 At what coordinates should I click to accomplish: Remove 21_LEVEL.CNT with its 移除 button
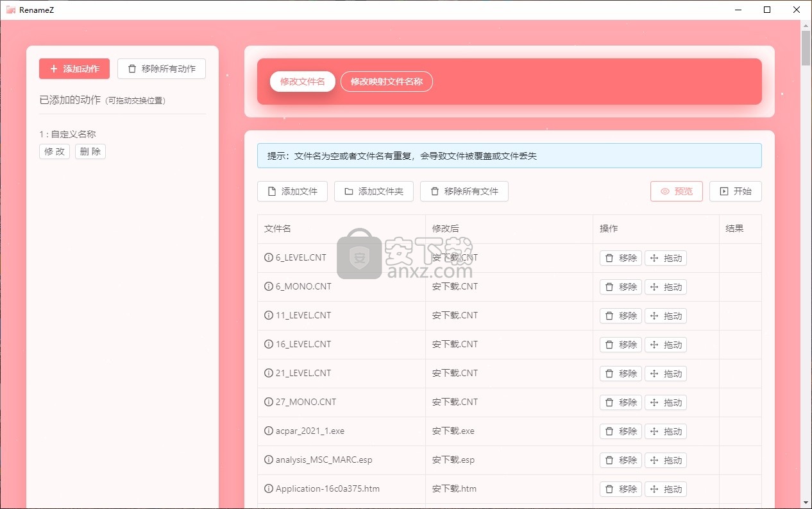621,374
